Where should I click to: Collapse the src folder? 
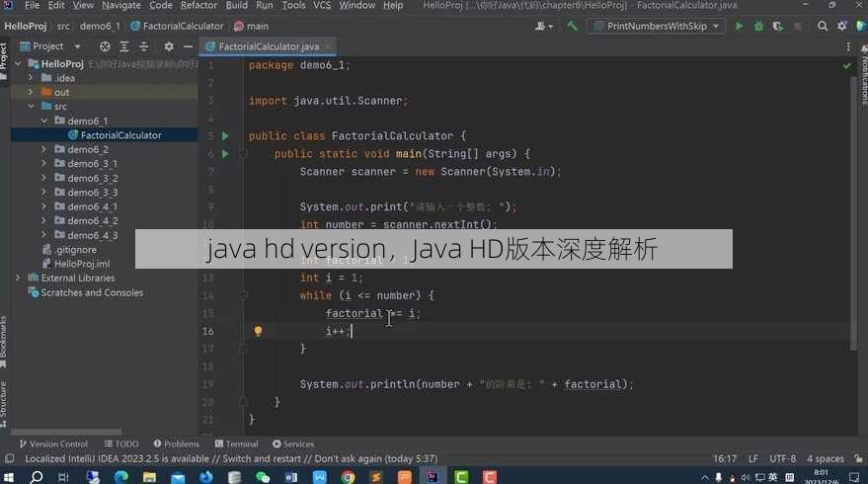tap(31, 107)
